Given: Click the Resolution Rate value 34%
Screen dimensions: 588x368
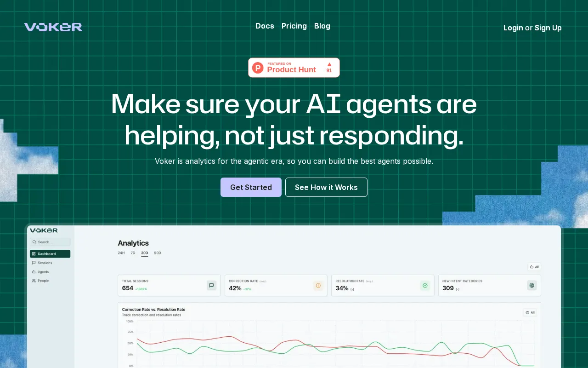Looking at the screenshot, I should (x=342, y=288).
